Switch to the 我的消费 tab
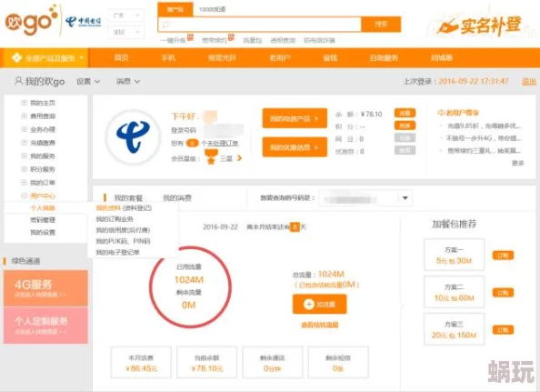540x392 pixels. pyautogui.click(x=177, y=198)
